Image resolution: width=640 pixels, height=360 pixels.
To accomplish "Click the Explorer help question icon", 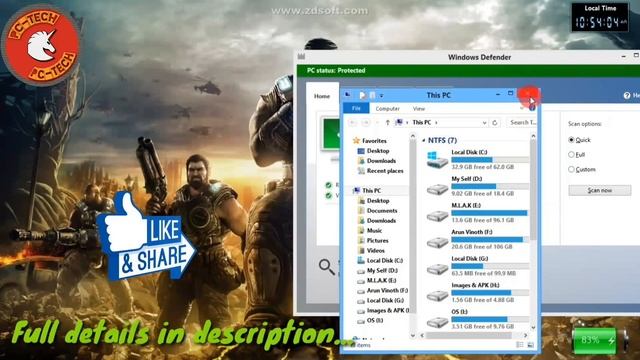I will 532,108.
